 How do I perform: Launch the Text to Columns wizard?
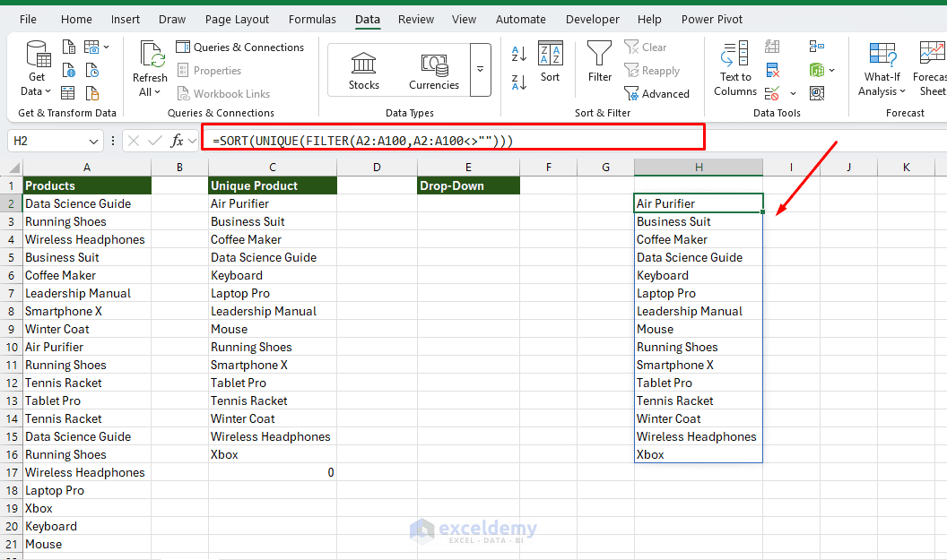click(x=735, y=69)
